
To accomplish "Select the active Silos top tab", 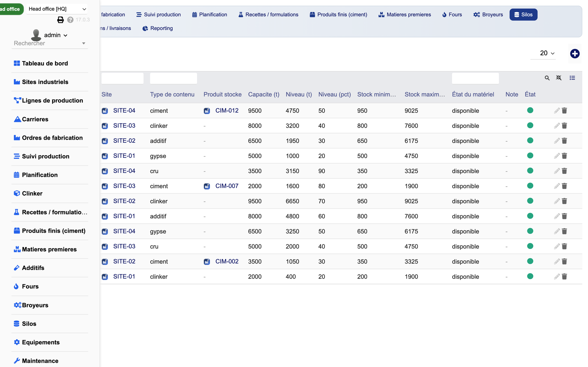I will click(523, 14).
